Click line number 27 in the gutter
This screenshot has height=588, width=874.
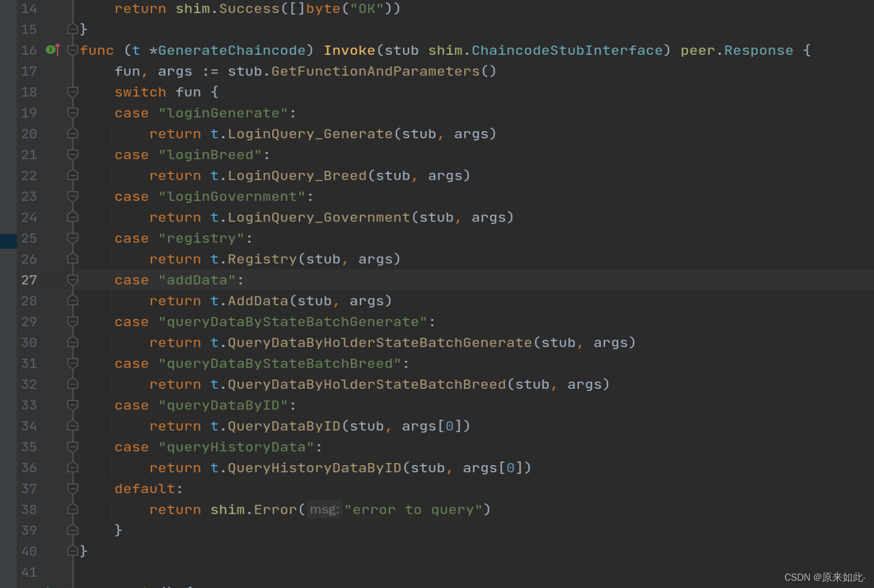click(29, 280)
